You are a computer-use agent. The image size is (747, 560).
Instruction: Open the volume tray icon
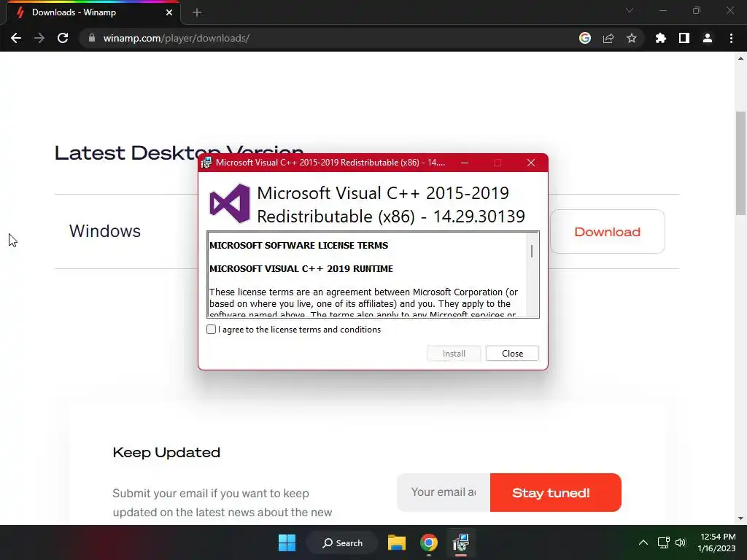tap(681, 542)
